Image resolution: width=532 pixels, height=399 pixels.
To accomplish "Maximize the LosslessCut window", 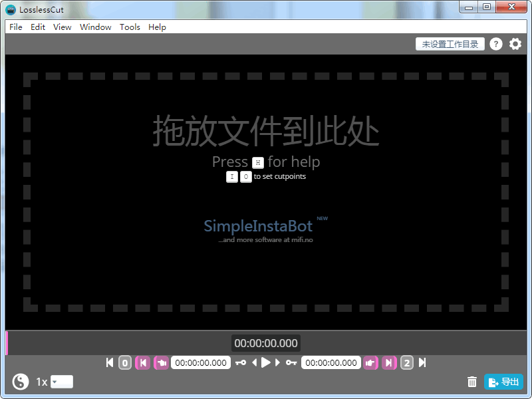I will (487, 7).
